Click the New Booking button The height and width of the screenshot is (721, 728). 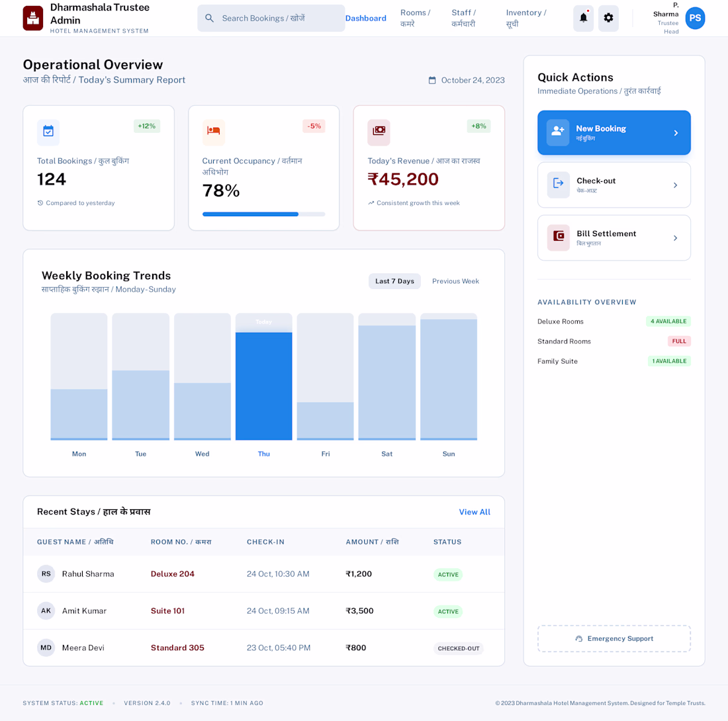click(614, 133)
